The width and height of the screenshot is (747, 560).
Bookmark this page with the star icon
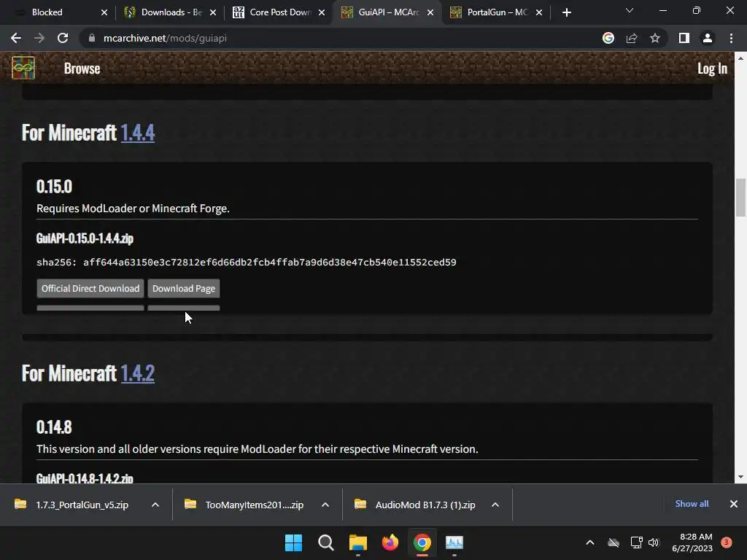[655, 38]
